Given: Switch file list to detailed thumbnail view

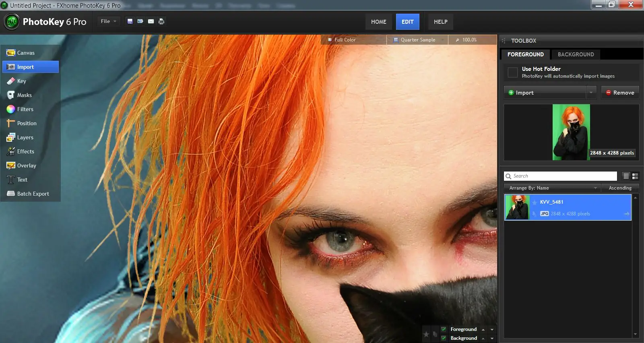Looking at the screenshot, I should point(635,176).
